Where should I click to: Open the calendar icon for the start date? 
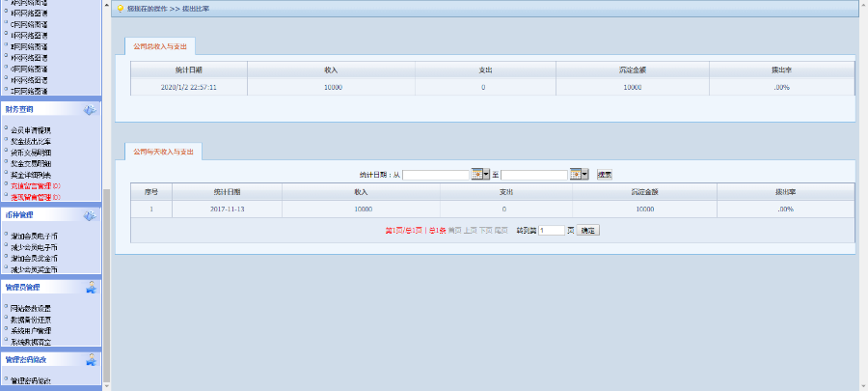[x=477, y=175]
